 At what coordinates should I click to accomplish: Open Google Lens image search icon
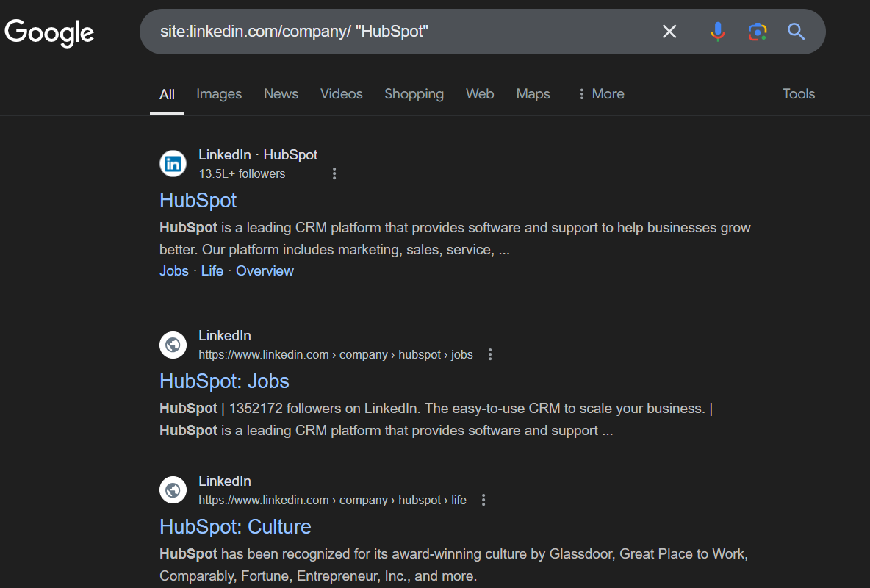tap(758, 32)
